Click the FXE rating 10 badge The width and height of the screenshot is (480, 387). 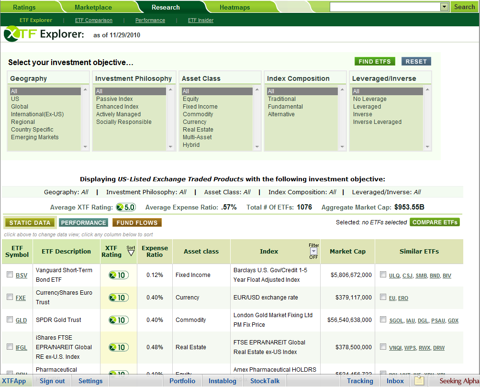119,297
